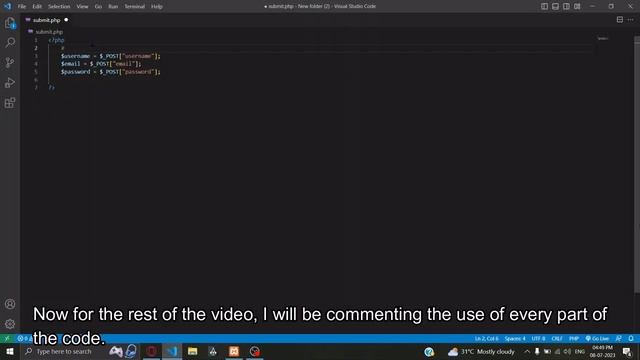640x360 pixels.
Task: Open the View menu
Action: click(82, 7)
